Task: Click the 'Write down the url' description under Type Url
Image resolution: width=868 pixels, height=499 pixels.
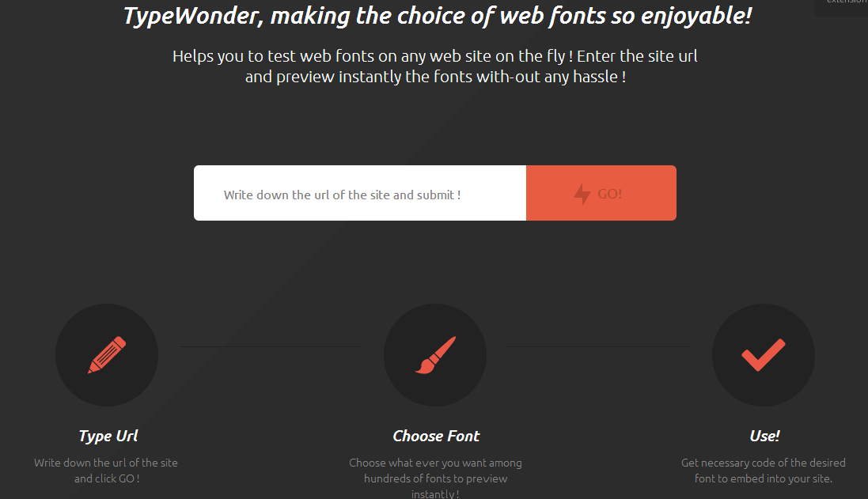Action: [x=106, y=463]
